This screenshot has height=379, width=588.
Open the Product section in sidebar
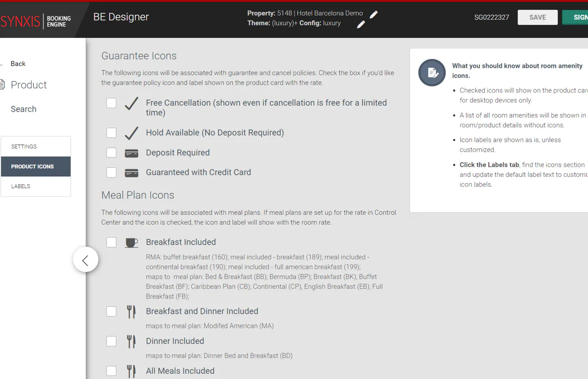(28, 85)
